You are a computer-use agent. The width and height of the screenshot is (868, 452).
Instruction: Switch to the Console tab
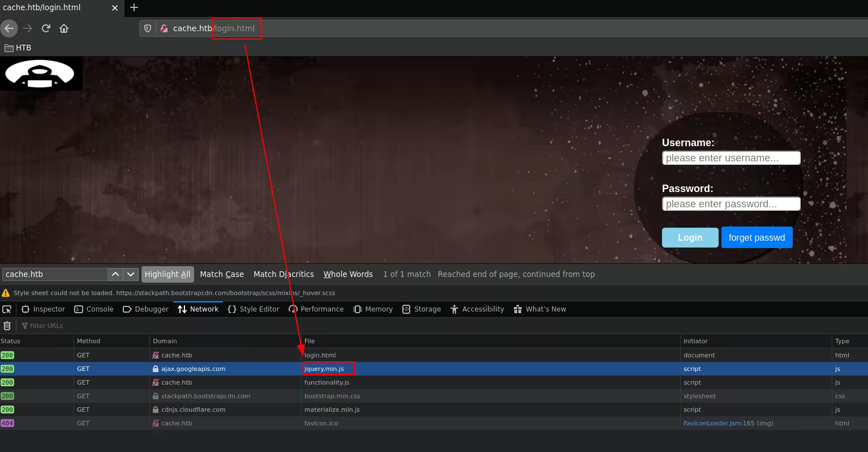pos(94,309)
